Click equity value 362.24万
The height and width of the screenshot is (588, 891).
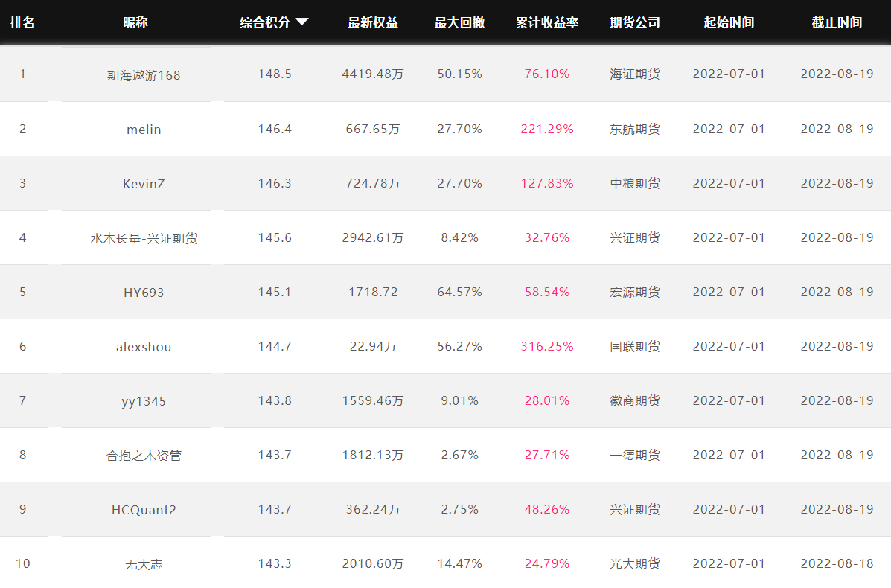(x=373, y=509)
